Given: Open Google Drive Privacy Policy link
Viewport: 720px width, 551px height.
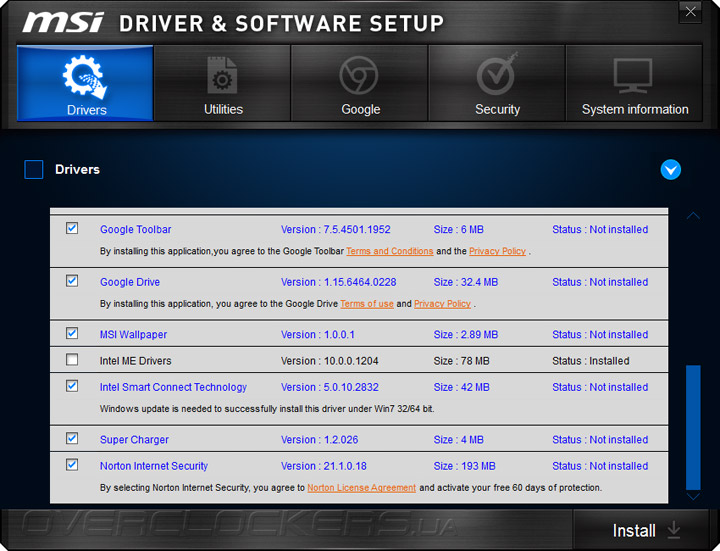Looking at the screenshot, I should [442, 304].
